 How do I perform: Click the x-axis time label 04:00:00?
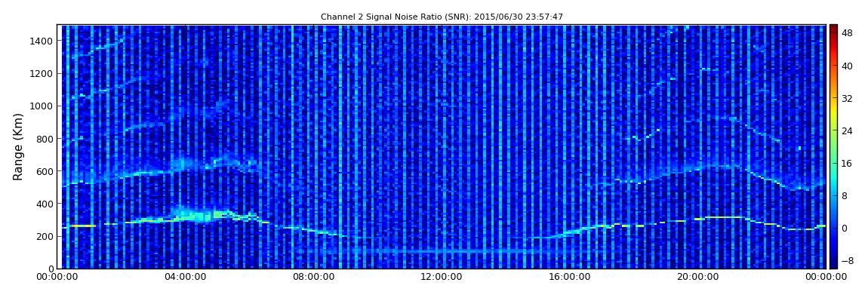click(x=186, y=277)
